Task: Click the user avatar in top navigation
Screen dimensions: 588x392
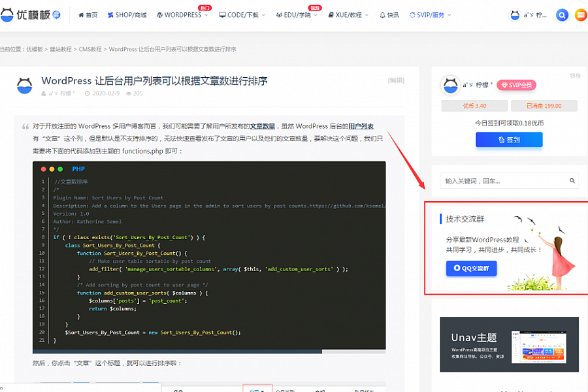Action: pyautogui.click(x=515, y=15)
